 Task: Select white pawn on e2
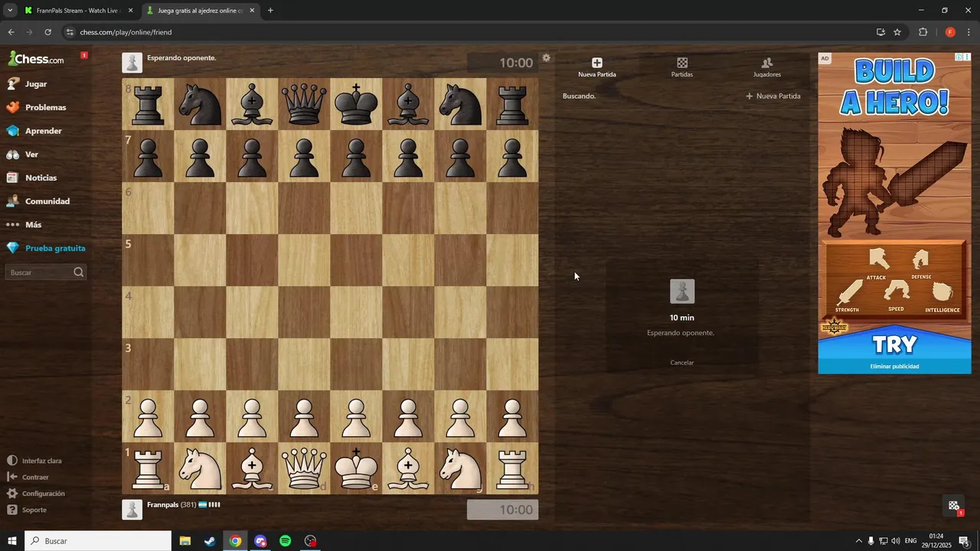click(356, 416)
